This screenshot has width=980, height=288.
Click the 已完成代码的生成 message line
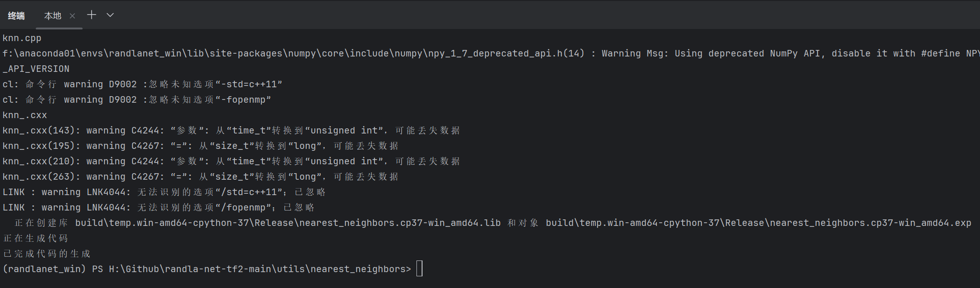47,254
